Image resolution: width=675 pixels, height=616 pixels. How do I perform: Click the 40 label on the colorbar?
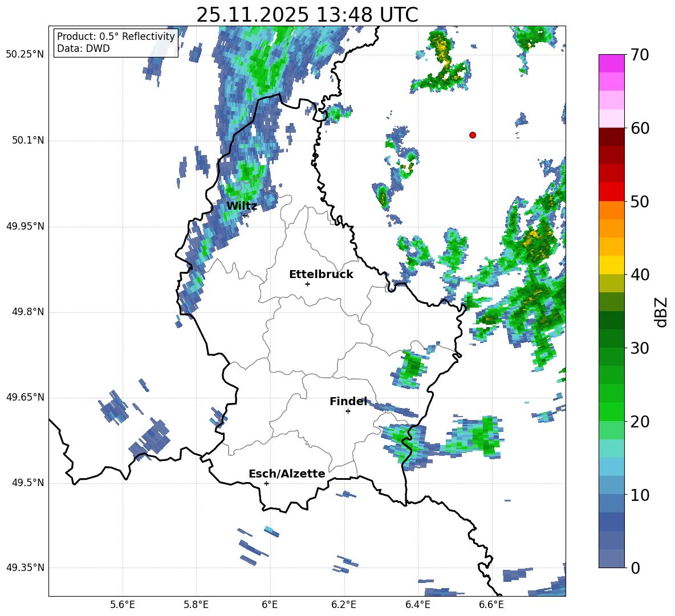(640, 275)
